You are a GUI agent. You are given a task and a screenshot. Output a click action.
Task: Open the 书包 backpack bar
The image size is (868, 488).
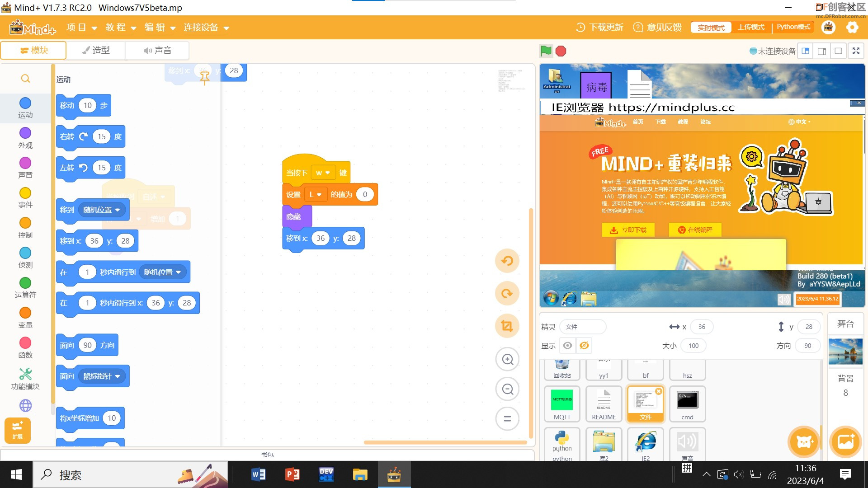click(x=267, y=455)
